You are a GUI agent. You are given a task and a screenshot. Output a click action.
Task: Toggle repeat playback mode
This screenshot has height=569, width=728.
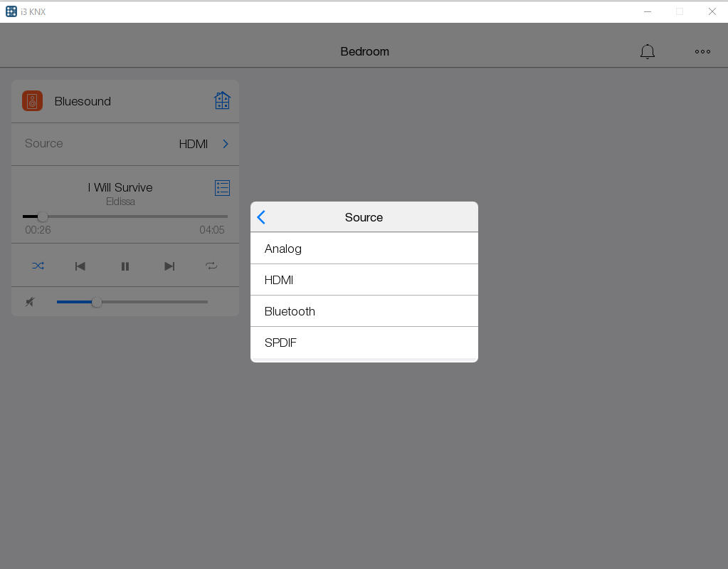point(211,266)
